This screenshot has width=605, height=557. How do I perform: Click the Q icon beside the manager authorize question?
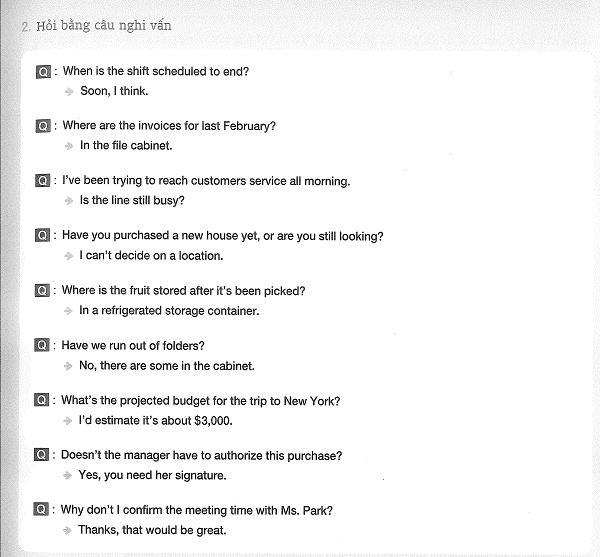click(42, 455)
